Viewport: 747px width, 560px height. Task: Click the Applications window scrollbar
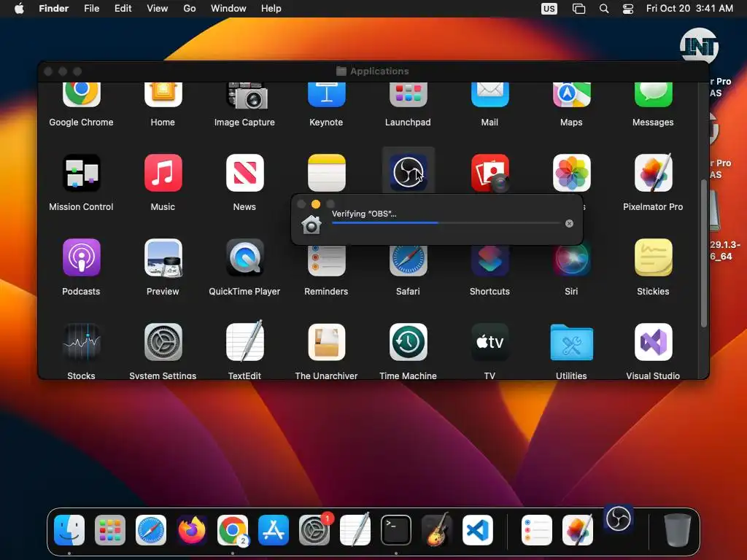pos(704,253)
